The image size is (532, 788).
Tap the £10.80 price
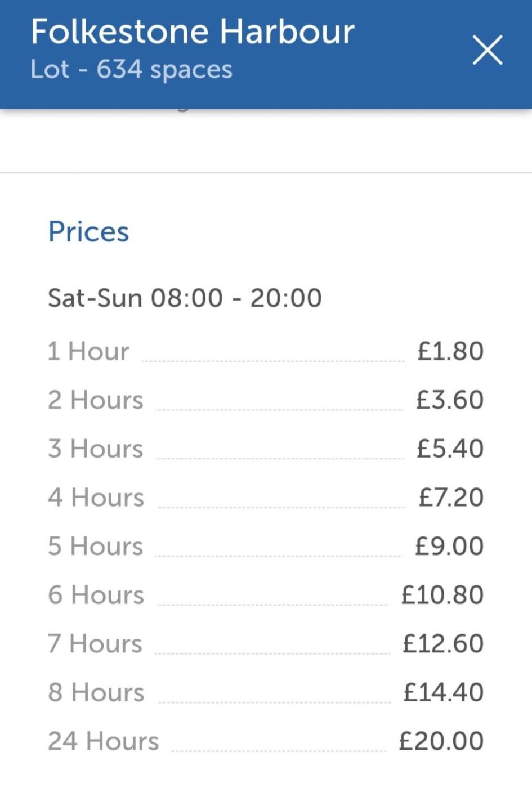point(442,595)
